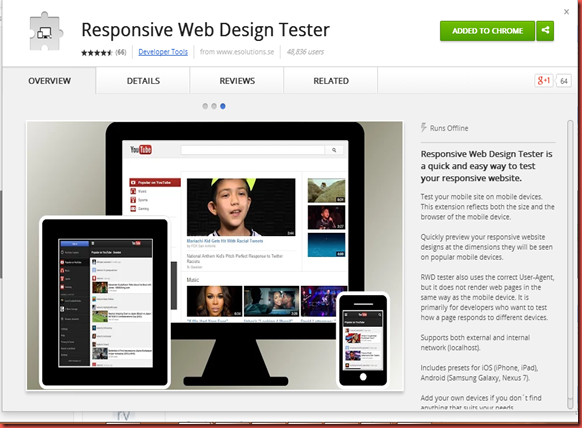582x428 pixels.
Task: Click the extension title text
Action: pos(205,30)
